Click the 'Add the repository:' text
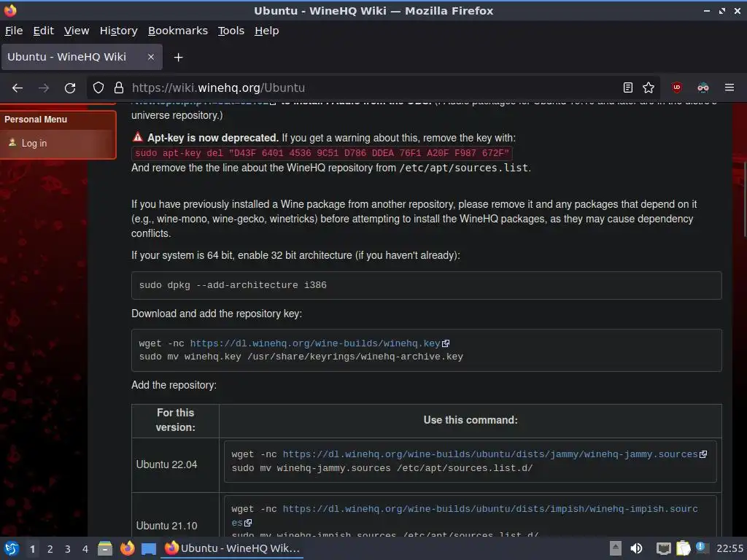Image resolution: width=747 pixels, height=560 pixels. 174,385
